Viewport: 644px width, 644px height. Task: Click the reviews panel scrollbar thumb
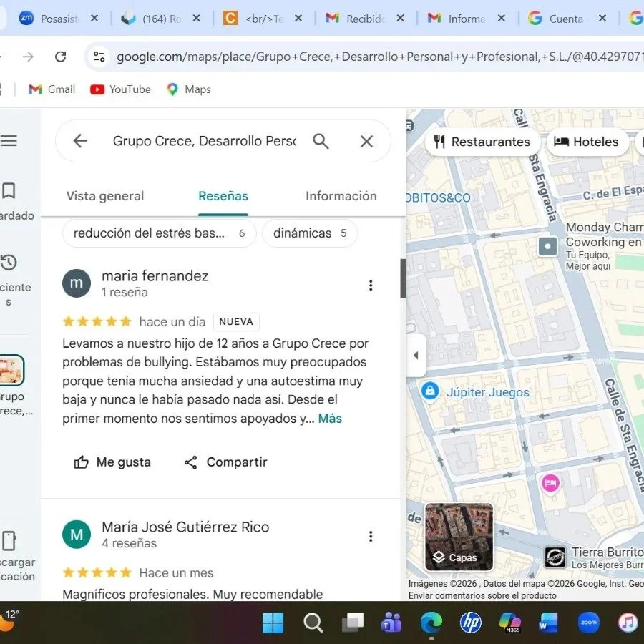coord(403,278)
